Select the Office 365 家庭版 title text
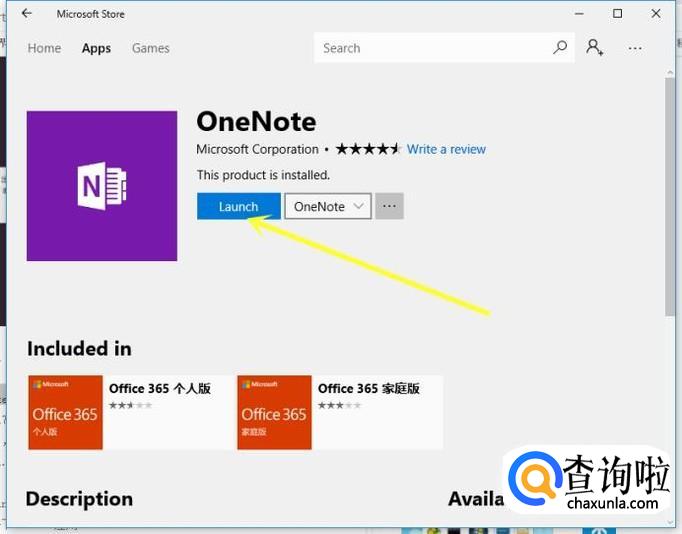682x534 pixels. point(368,388)
